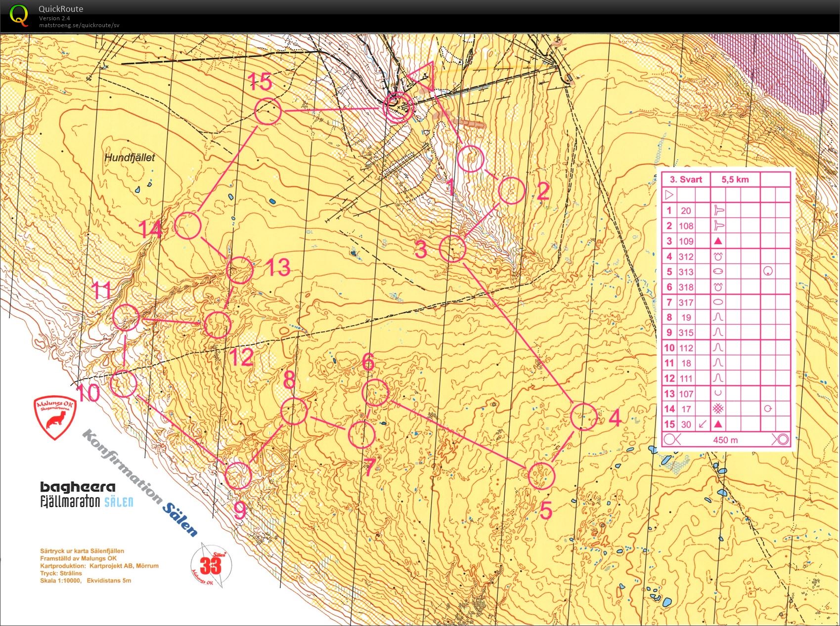
Task: Click control code 19 in row 8
Action: click(x=686, y=317)
